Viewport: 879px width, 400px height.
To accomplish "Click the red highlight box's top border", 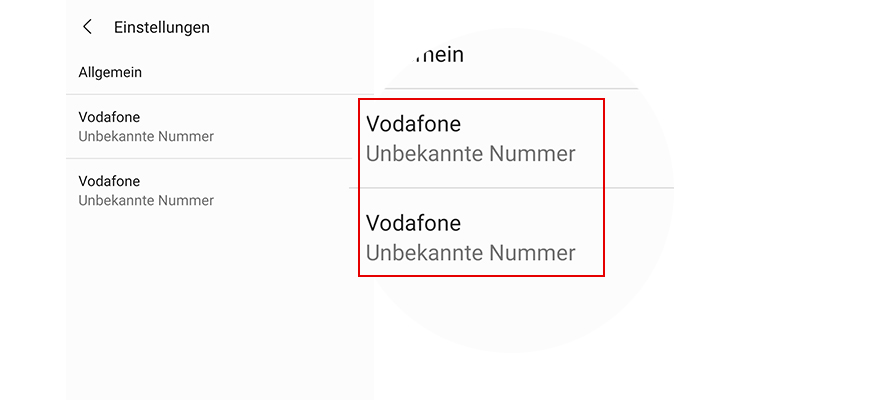I will [481, 99].
